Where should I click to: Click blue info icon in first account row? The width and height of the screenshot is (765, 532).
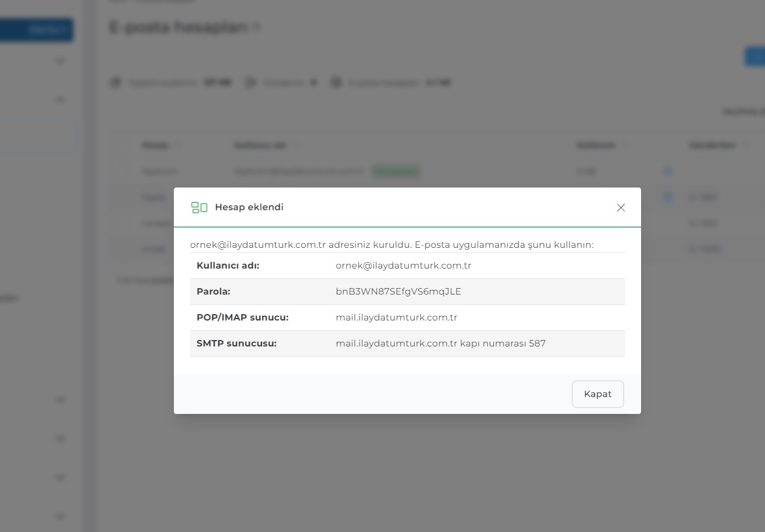click(668, 171)
